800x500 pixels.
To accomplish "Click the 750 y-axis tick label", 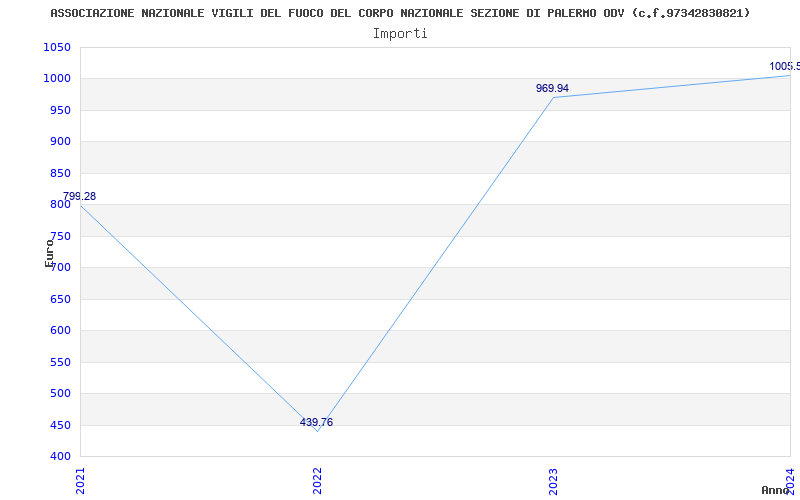I will (x=60, y=236).
